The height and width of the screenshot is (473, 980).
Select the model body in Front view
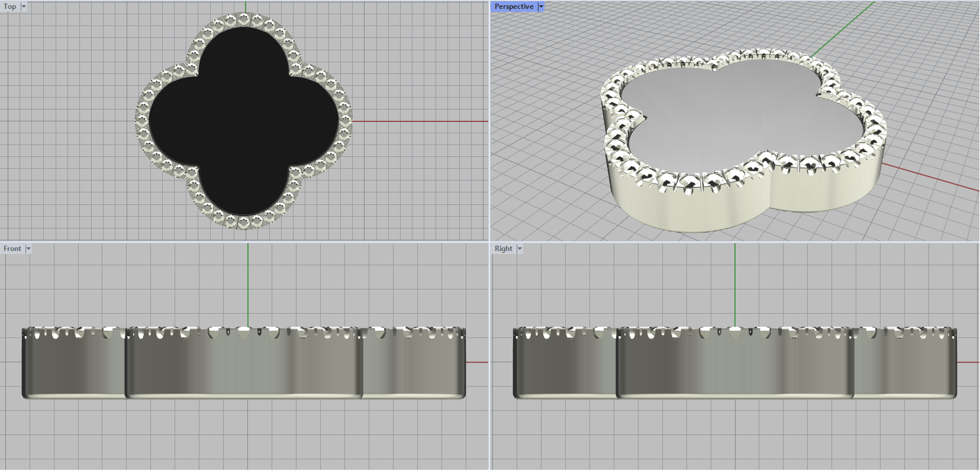[x=244, y=368]
